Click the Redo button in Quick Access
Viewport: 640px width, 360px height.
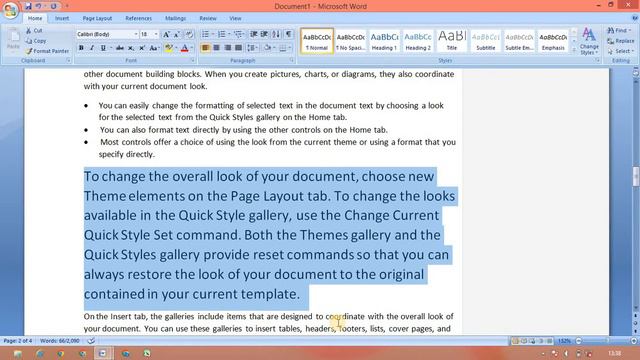click(x=53, y=6)
